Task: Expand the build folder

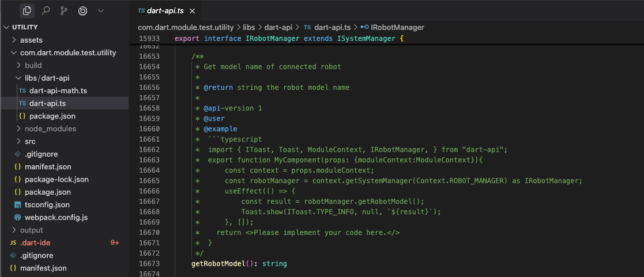Action: tap(33, 65)
